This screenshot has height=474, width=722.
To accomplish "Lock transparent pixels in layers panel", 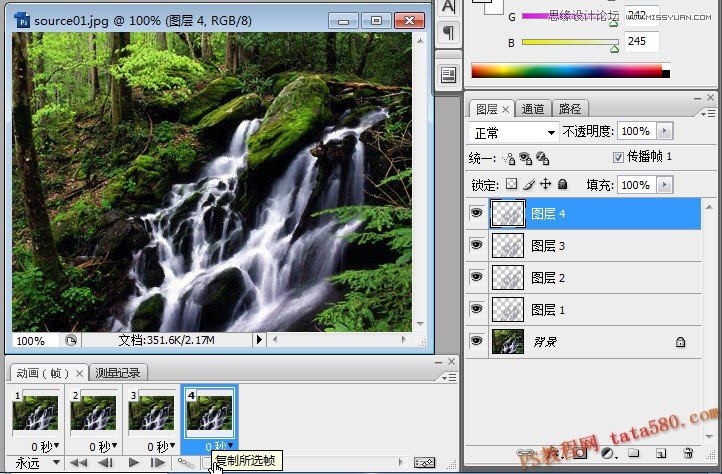I will click(x=511, y=184).
